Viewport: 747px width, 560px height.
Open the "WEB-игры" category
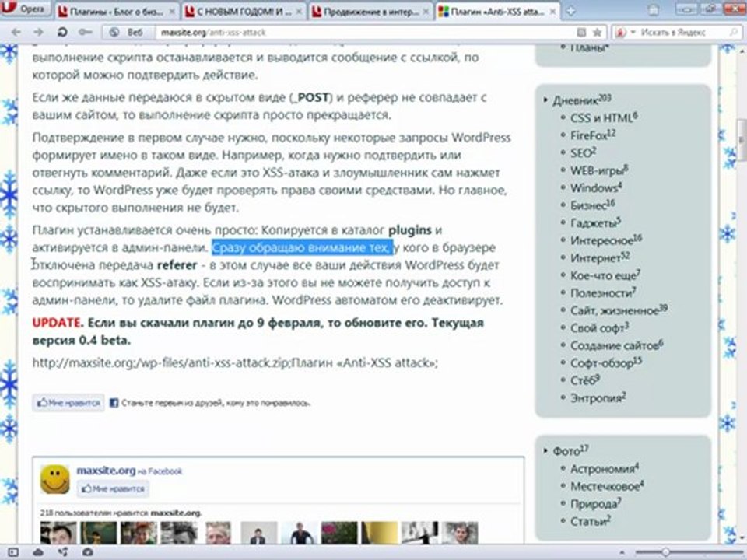coord(600,170)
